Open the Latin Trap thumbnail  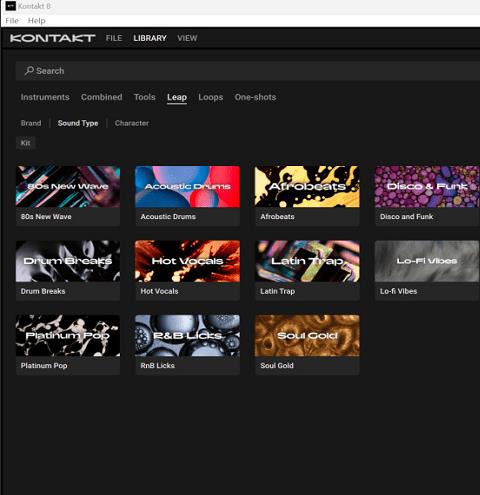[307, 261]
